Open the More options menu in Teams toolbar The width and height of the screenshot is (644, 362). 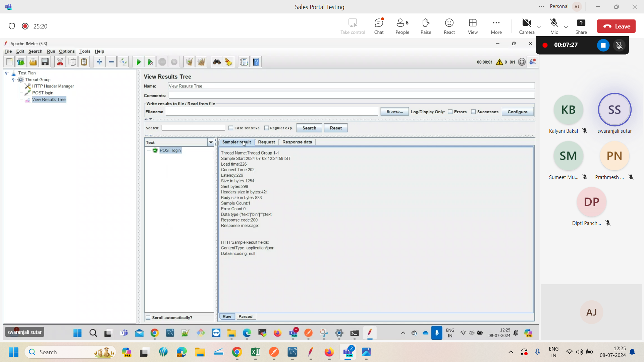click(x=496, y=26)
